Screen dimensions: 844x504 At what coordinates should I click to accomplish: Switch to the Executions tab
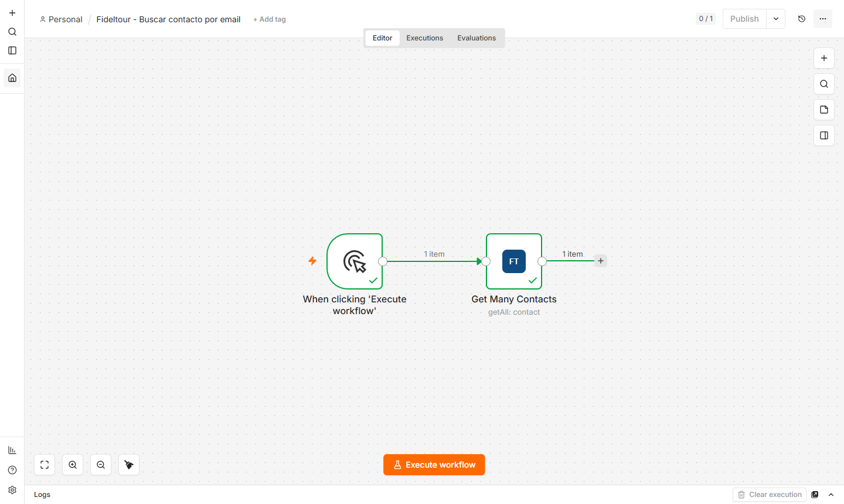pyautogui.click(x=425, y=38)
